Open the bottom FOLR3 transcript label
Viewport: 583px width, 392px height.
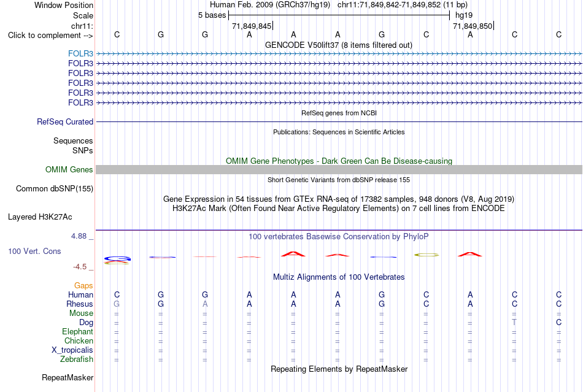point(80,102)
